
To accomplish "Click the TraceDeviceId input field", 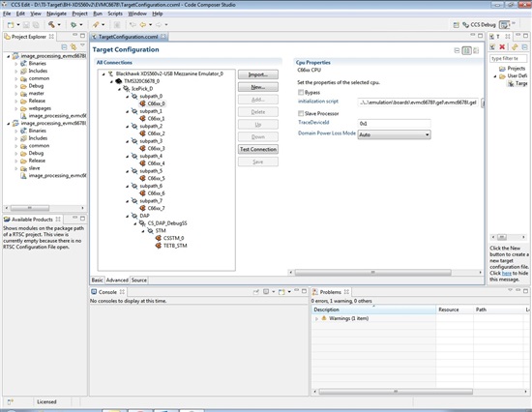I will click(395, 124).
